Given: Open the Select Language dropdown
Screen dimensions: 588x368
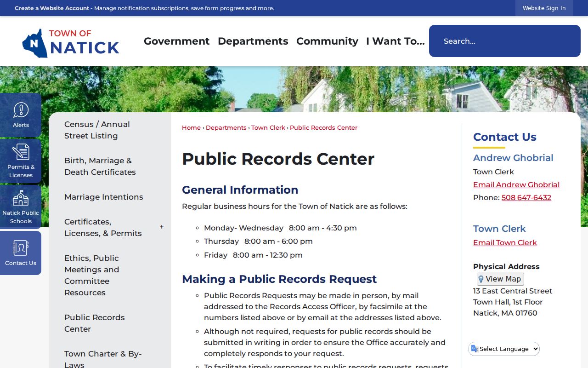Looking at the screenshot, I should click(x=504, y=349).
